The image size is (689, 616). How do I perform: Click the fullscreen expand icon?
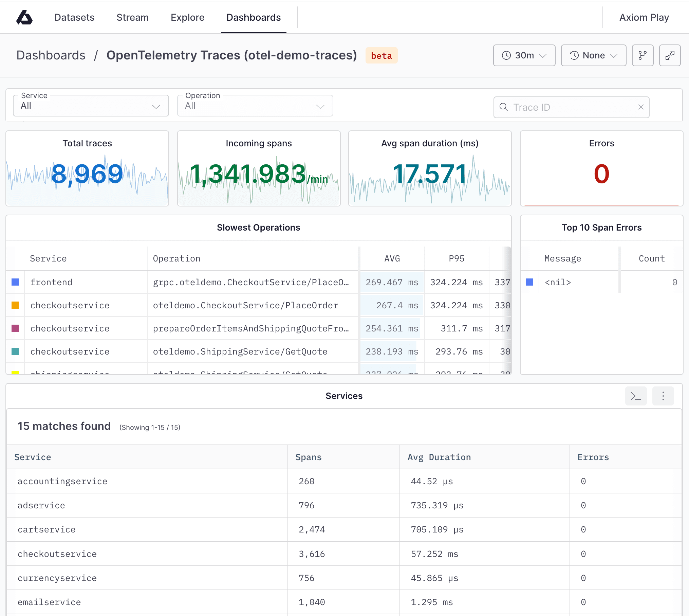coord(670,55)
